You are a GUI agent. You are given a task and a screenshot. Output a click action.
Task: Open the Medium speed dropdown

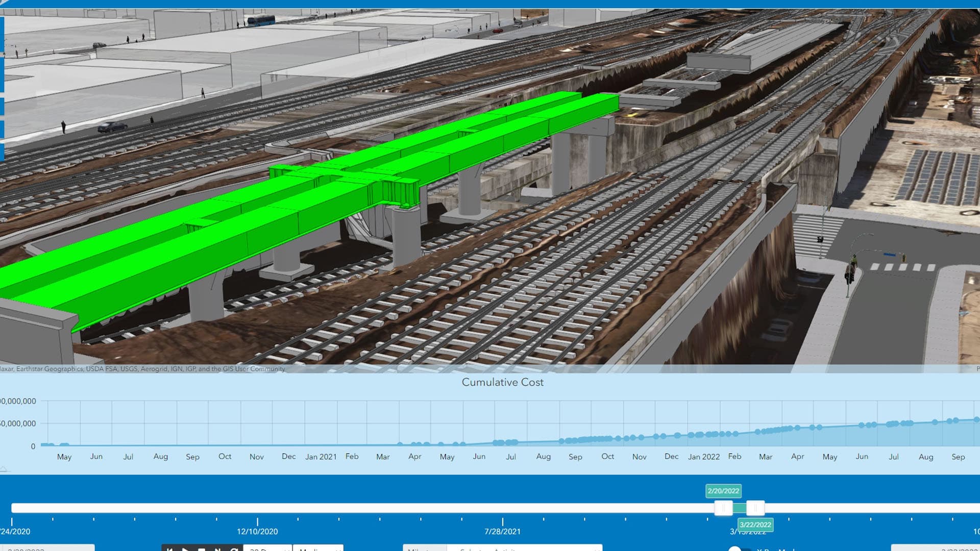318,549
